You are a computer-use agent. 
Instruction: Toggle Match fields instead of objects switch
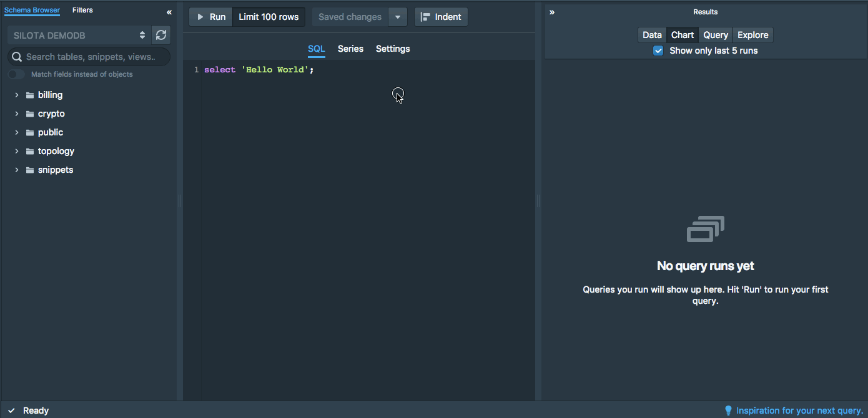coord(16,74)
